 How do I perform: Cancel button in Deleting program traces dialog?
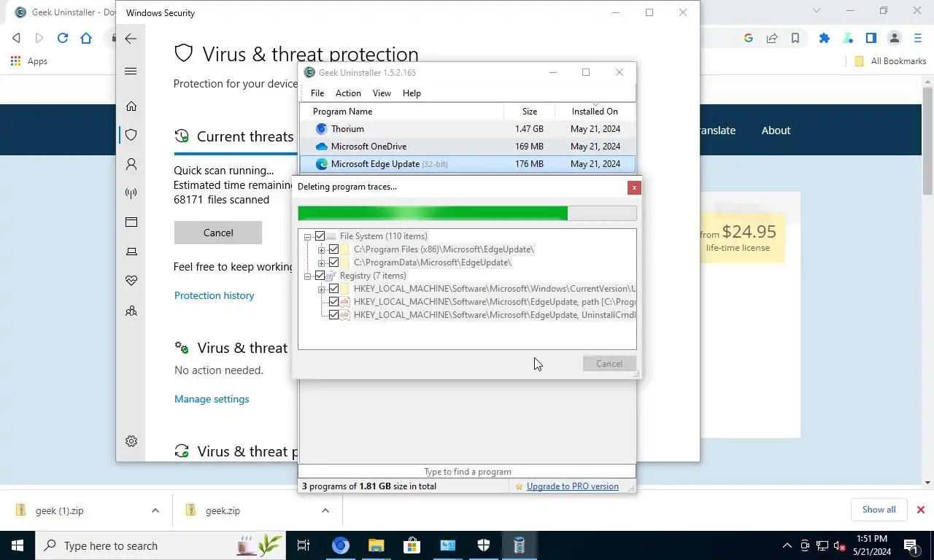609,364
